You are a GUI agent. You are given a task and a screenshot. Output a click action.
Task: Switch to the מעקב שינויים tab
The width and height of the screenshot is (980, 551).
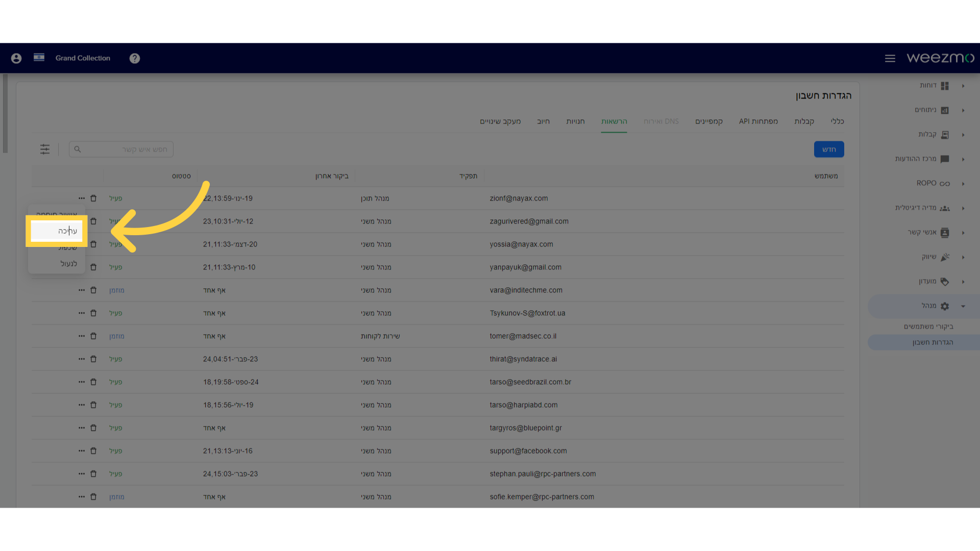click(500, 121)
